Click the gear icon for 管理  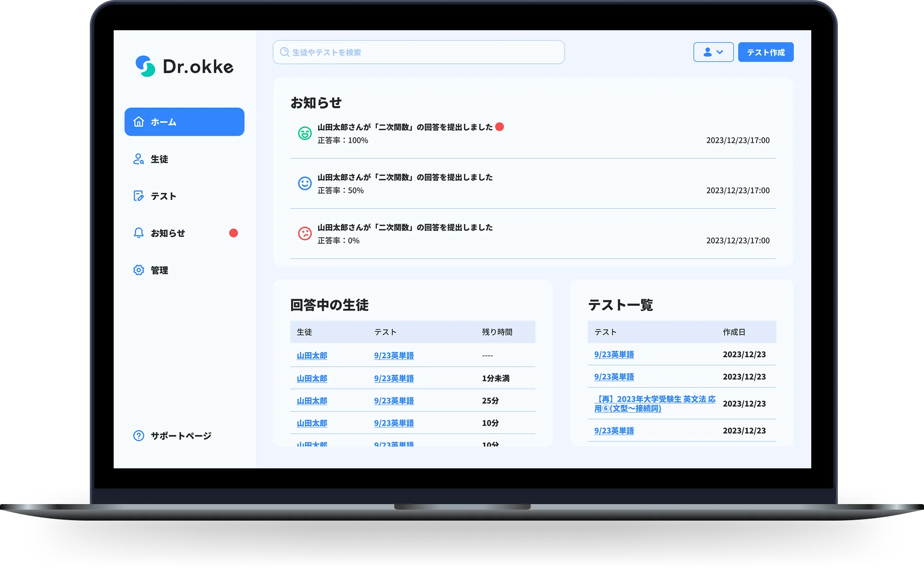pyautogui.click(x=138, y=270)
